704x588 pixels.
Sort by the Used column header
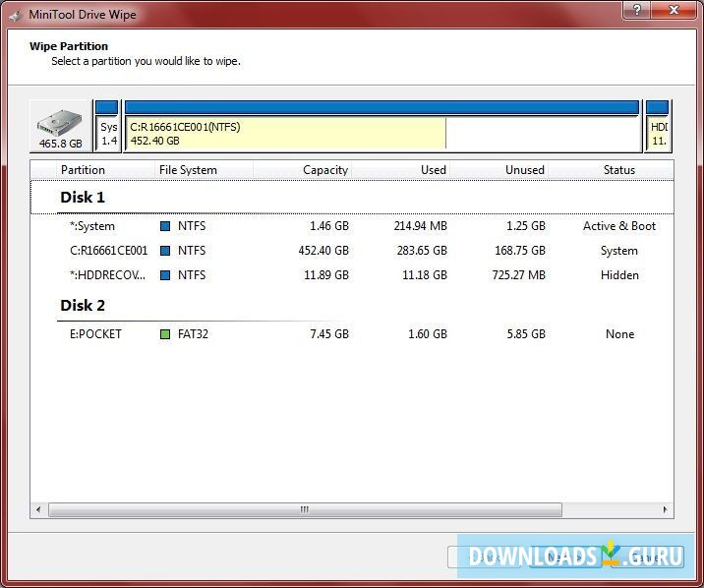pyautogui.click(x=400, y=170)
